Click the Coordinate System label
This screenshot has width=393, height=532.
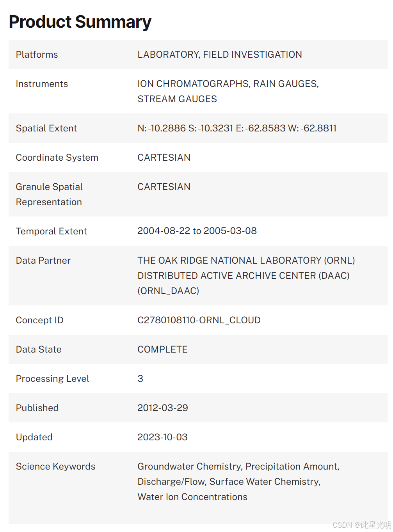point(57,158)
